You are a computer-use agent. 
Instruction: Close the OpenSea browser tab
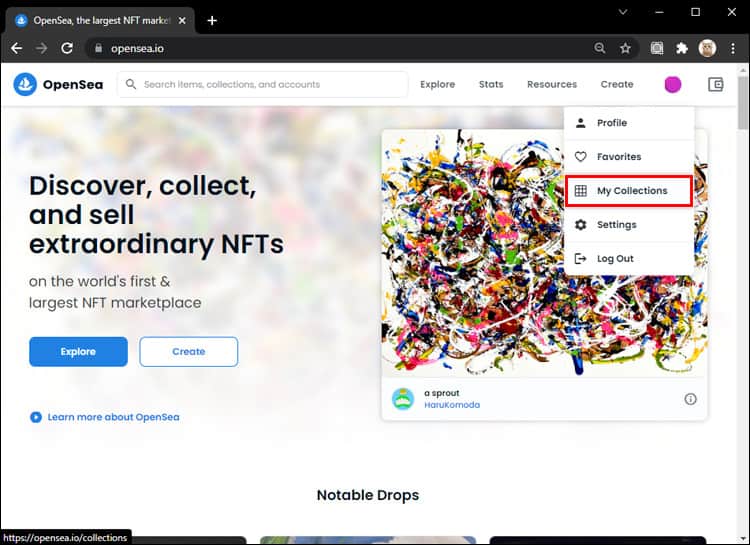tap(182, 21)
